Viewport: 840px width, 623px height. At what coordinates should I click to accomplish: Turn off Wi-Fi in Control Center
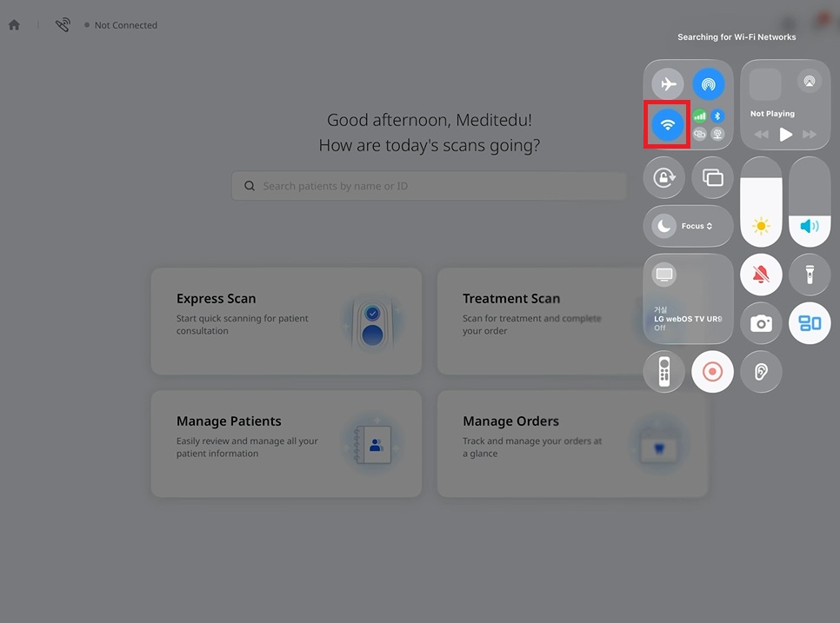pos(668,125)
